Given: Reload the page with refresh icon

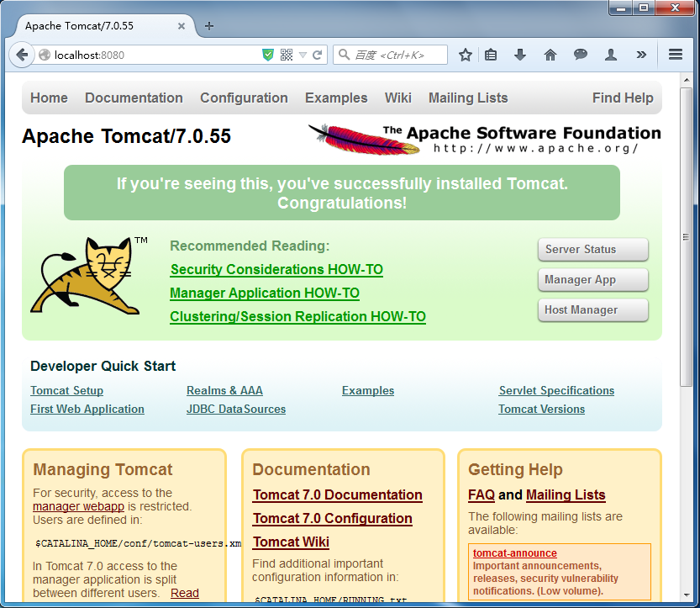Looking at the screenshot, I should click(x=318, y=55).
